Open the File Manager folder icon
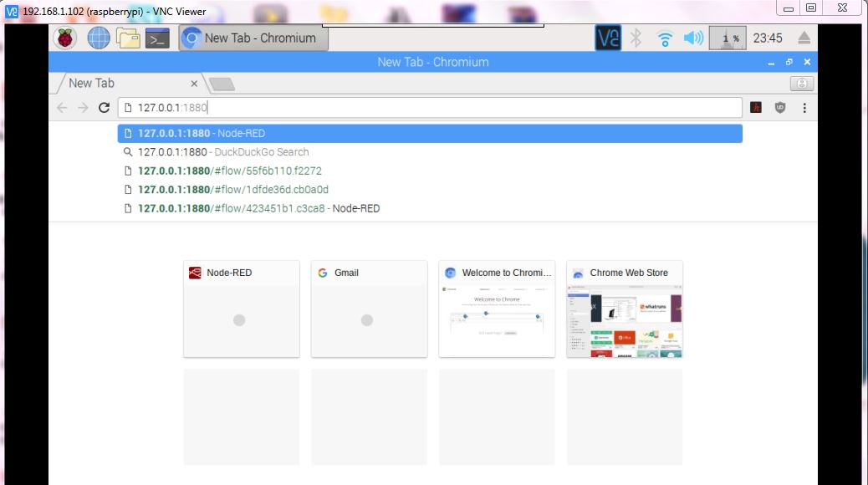 pos(128,38)
